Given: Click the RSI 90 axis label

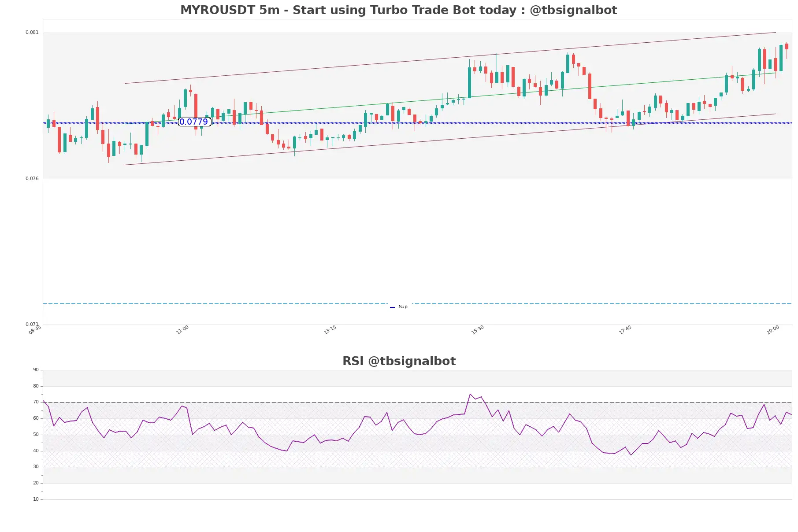Looking at the screenshot, I should point(36,370).
